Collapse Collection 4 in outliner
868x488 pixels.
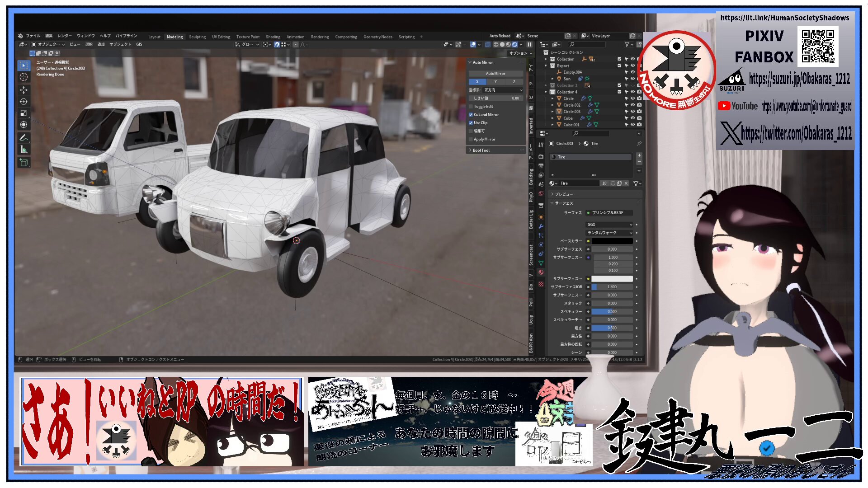[x=546, y=92]
